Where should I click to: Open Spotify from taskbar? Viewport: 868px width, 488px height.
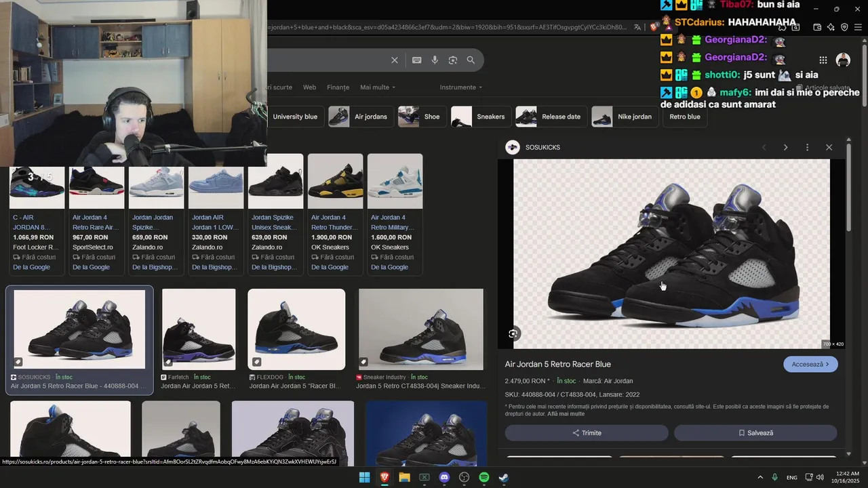click(x=484, y=477)
